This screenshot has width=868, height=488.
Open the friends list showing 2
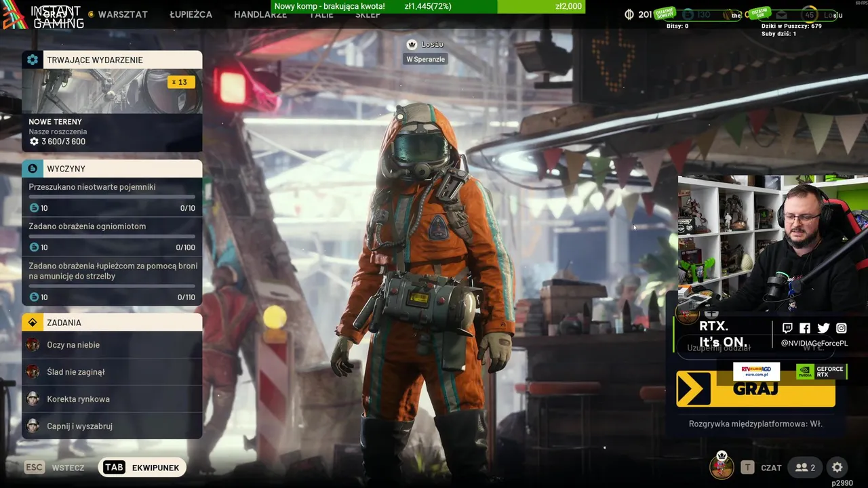[x=805, y=467]
